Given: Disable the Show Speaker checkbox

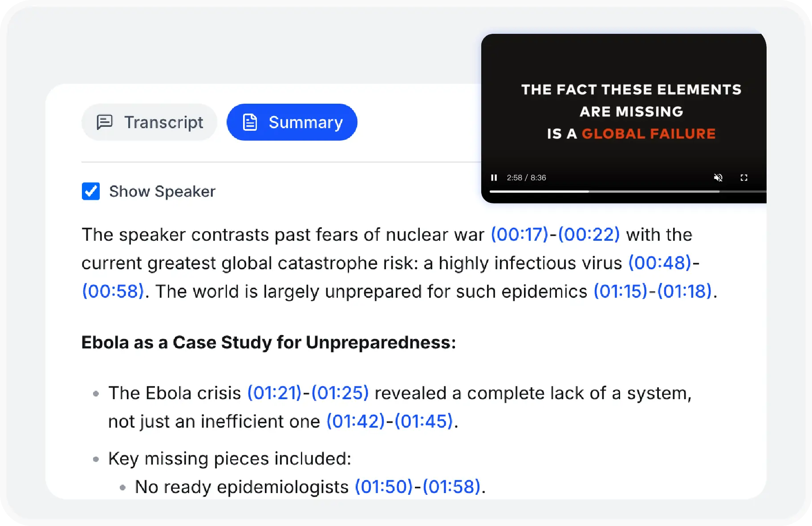Looking at the screenshot, I should [x=91, y=191].
